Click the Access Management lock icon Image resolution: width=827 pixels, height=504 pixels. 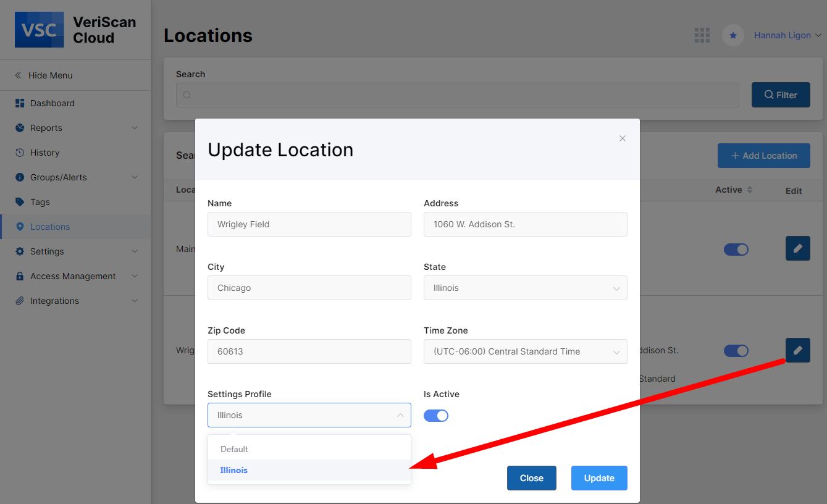tap(19, 276)
